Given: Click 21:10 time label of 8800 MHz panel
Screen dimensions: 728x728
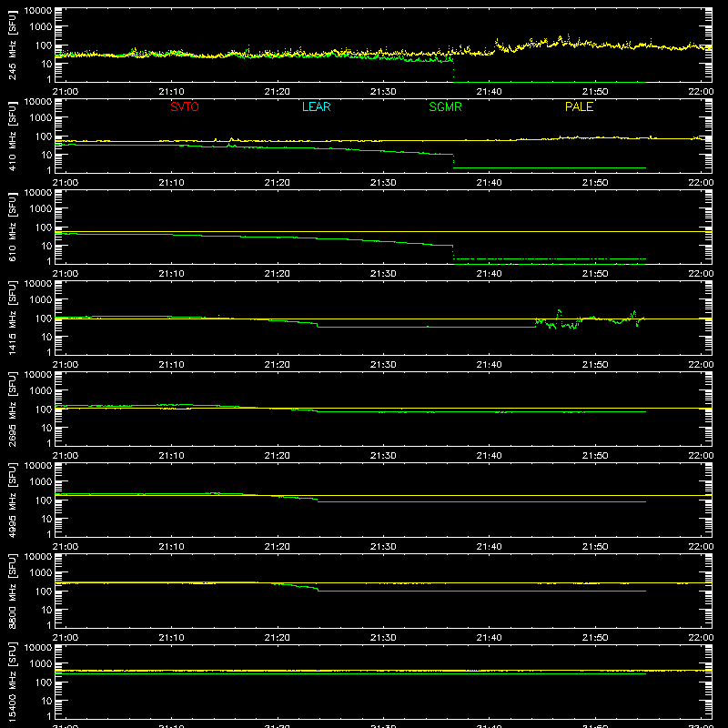Looking at the screenshot, I should pyautogui.click(x=171, y=638).
